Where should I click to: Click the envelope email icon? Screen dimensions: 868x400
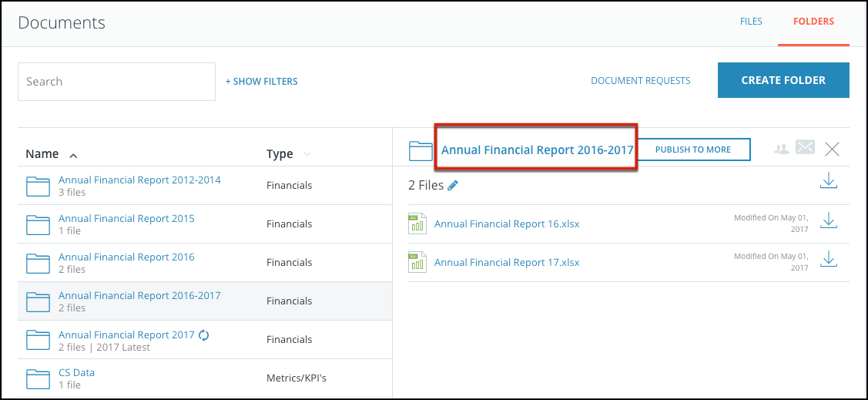[806, 147]
